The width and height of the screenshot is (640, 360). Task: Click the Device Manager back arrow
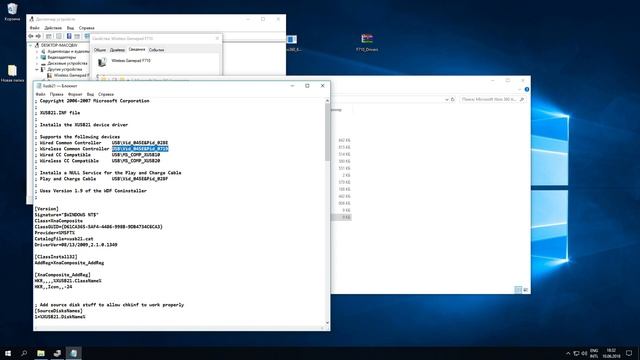31,36
